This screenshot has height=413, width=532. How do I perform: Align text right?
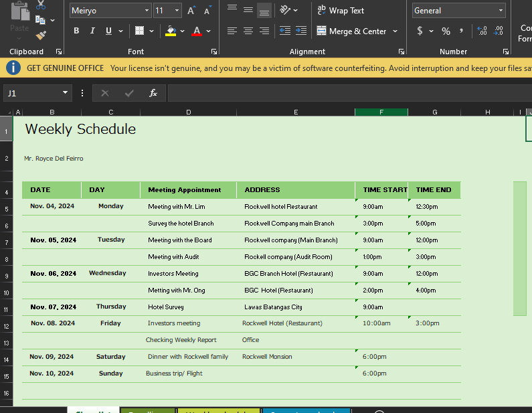264,31
